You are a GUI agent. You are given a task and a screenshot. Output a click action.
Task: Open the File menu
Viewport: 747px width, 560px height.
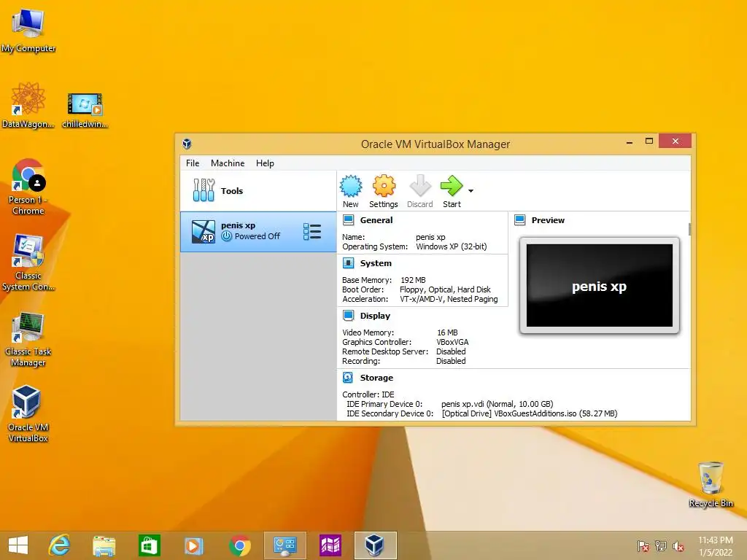pos(193,163)
